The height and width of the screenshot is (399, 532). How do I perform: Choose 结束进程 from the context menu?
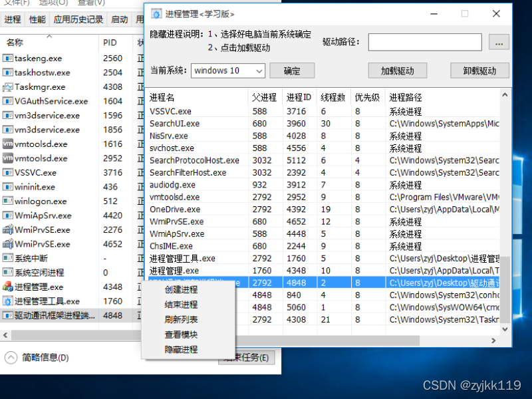point(181,305)
